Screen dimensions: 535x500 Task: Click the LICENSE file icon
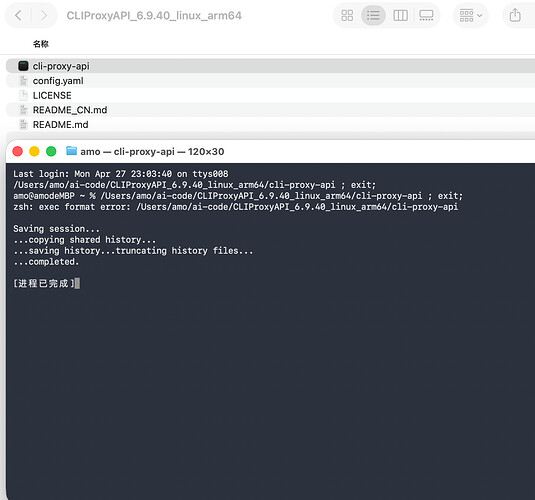tap(23, 96)
